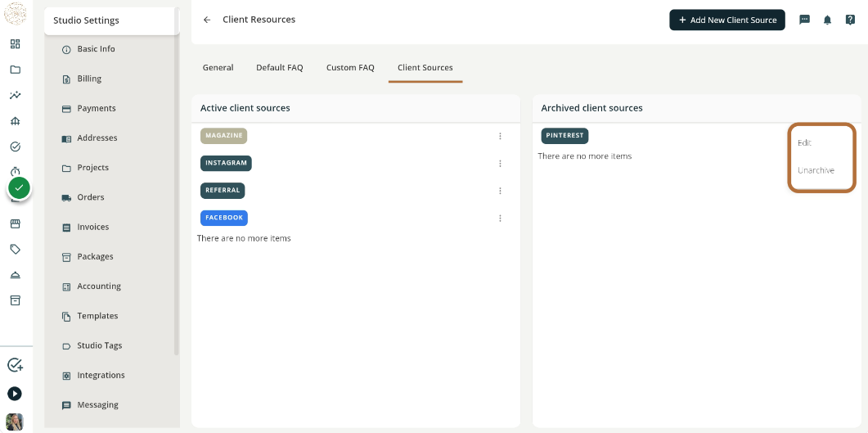The height and width of the screenshot is (433, 868).
Task: Click the archived PINTEREST source tag
Action: click(564, 136)
